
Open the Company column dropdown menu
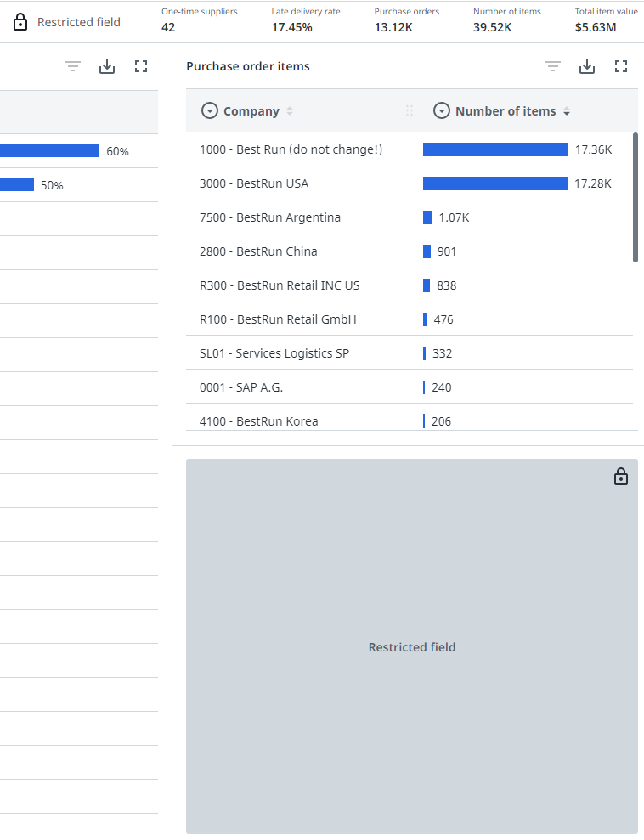[x=209, y=111]
